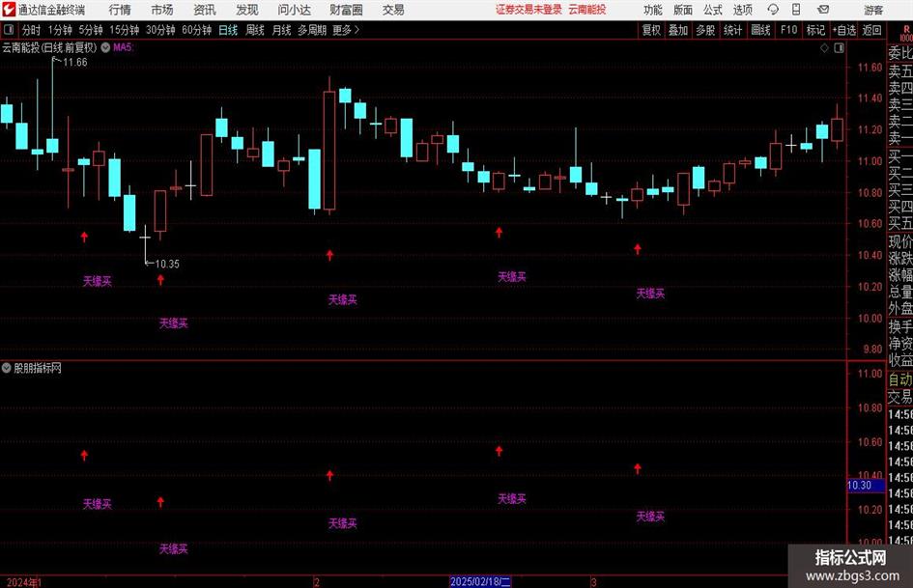913x588 pixels.
Task: Click the mobile phone icon
Action: 796,10
